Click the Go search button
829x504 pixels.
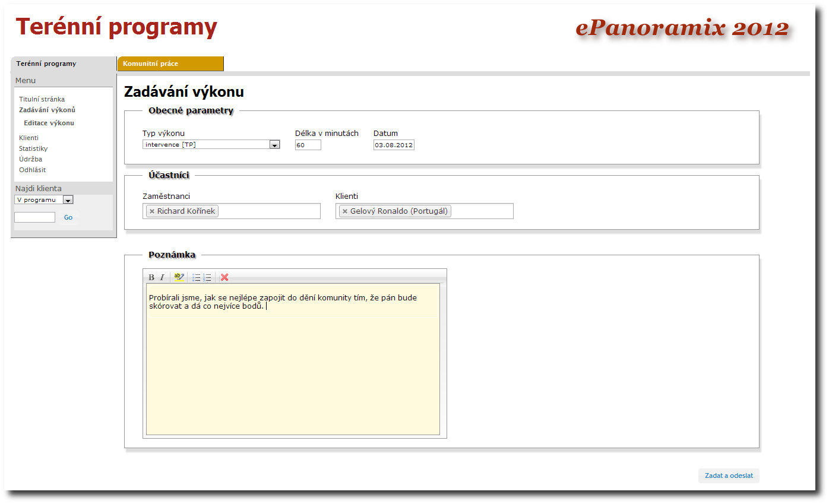68,217
